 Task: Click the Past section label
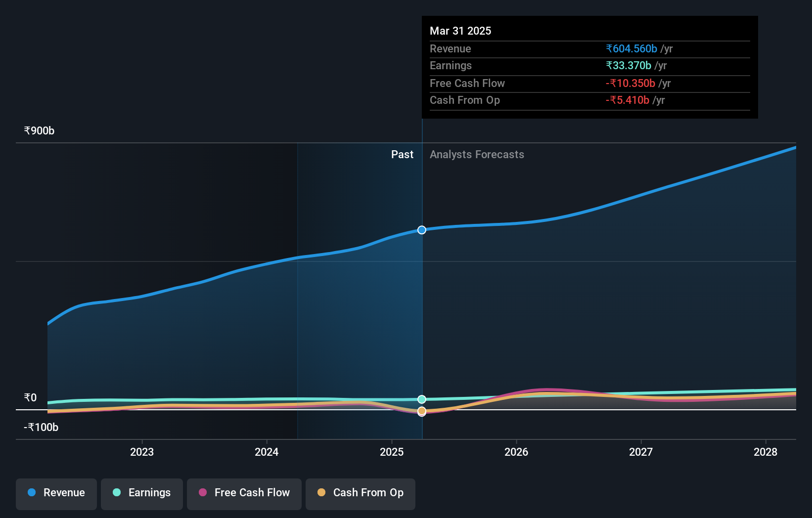[x=402, y=154]
